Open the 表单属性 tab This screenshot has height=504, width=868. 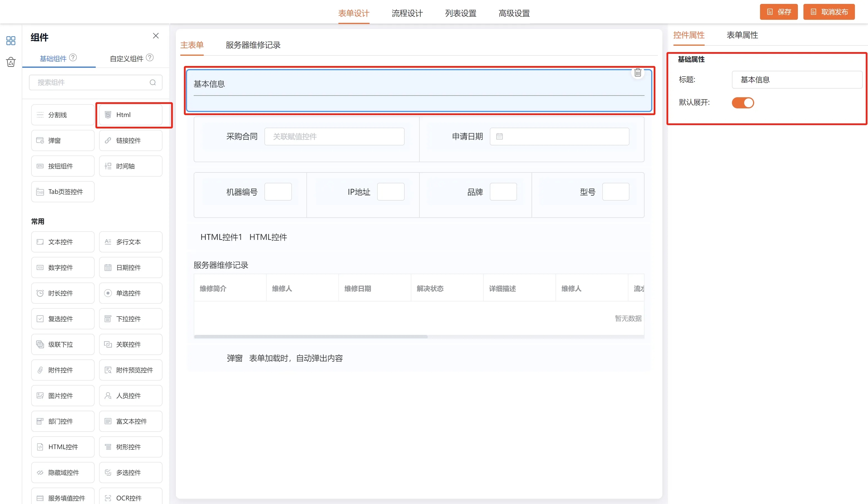(x=742, y=35)
